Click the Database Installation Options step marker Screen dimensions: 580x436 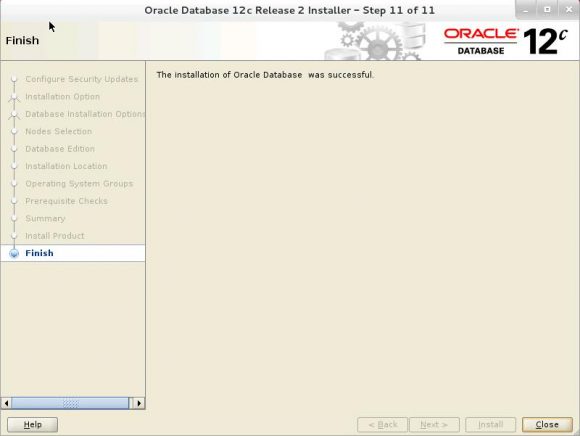(14, 114)
